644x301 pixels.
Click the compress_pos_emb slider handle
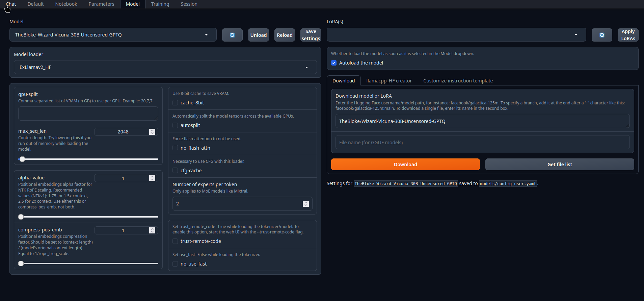(21, 264)
